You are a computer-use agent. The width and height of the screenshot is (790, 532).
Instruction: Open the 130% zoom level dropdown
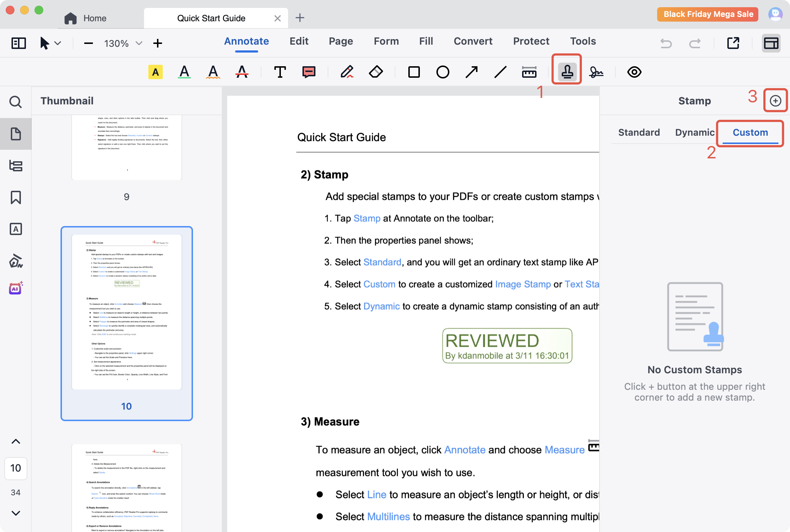[139, 44]
